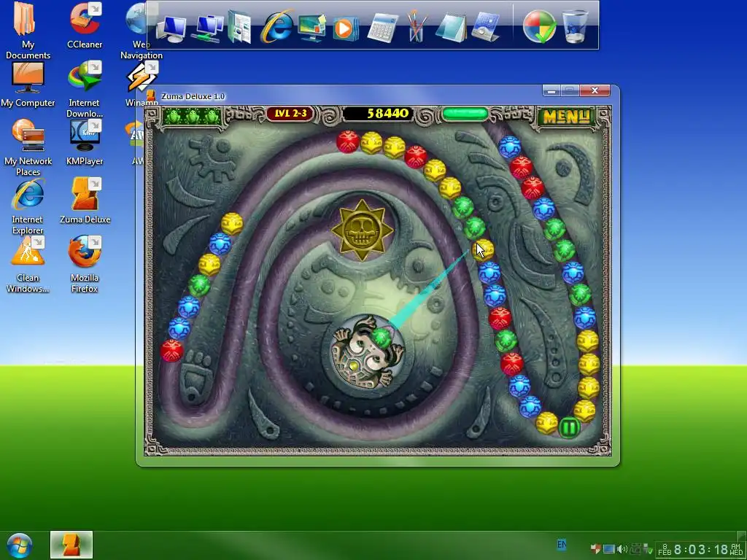Click the green pause coin on the track
747x560 pixels.
pos(569,427)
